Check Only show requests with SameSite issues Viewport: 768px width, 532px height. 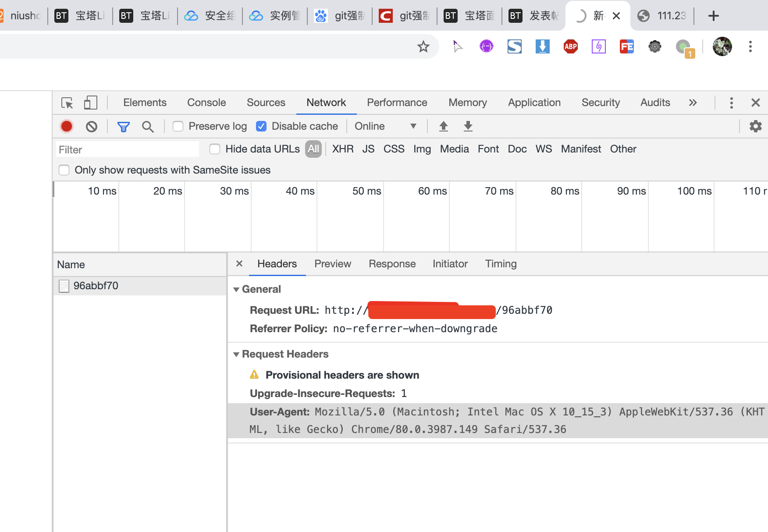coord(64,170)
